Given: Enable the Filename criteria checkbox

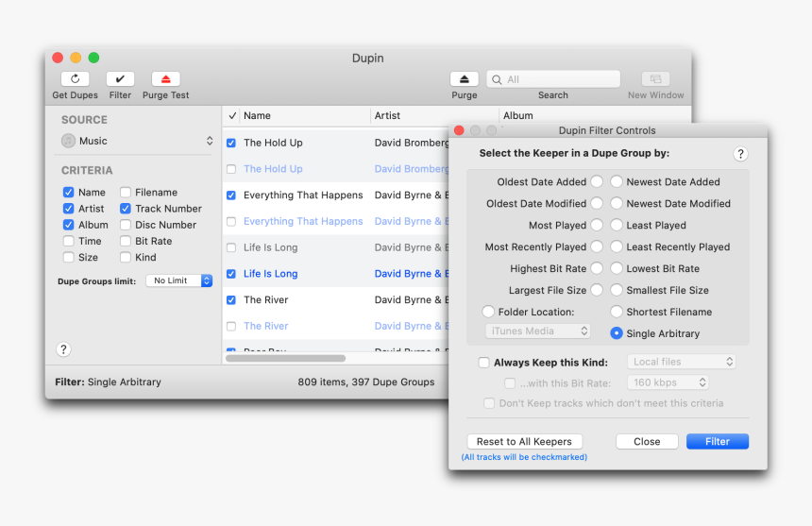Looking at the screenshot, I should 126,192.
